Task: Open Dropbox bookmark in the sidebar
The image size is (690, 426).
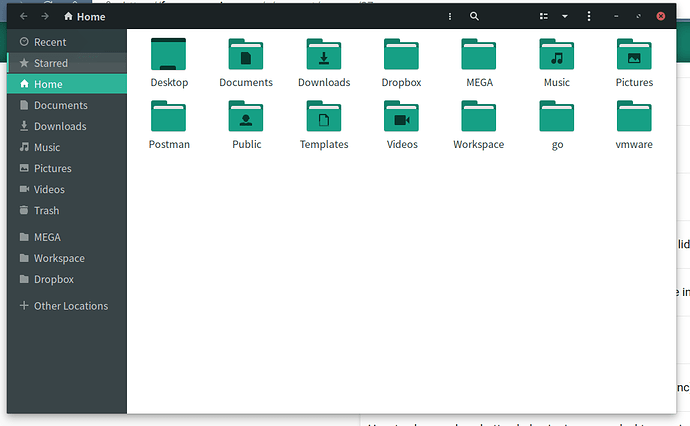Action: pyautogui.click(x=67, y=279)
